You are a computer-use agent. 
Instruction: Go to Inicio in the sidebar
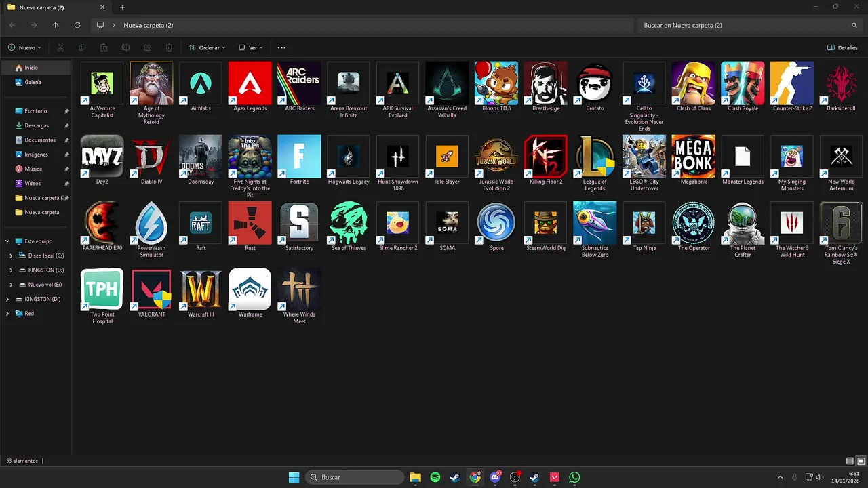[x=35, y=68]
